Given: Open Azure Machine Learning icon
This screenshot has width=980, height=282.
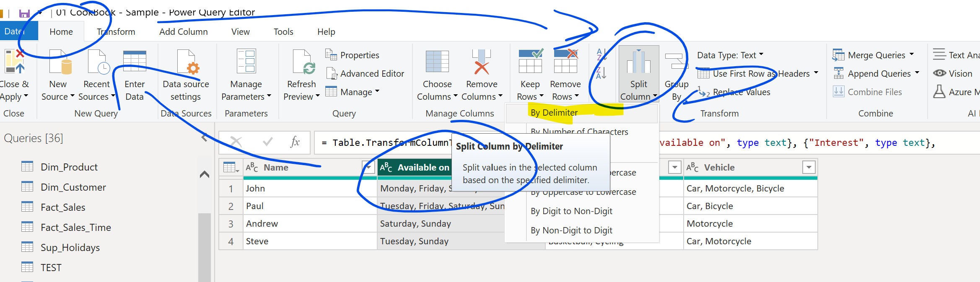Looking at the screenshot, I should tap(939, 91).
